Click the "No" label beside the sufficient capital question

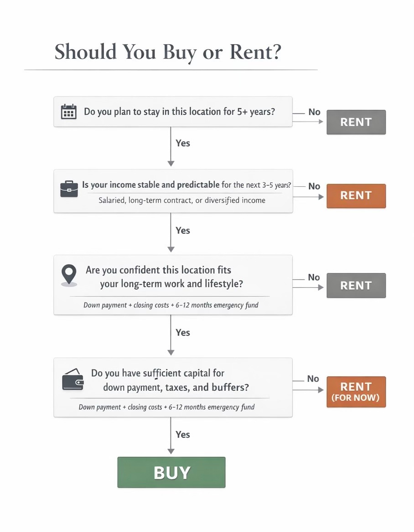313,379
